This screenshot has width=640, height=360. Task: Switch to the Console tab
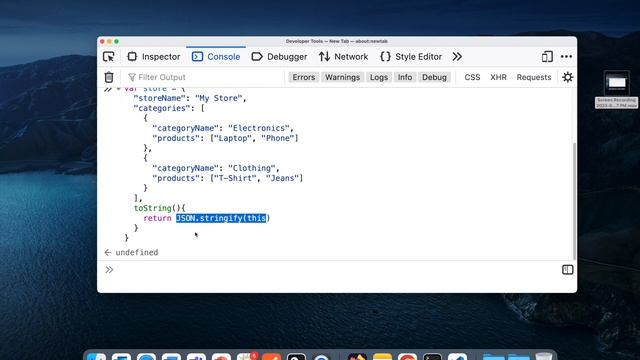pyautogui.click(x=216, y=57)
